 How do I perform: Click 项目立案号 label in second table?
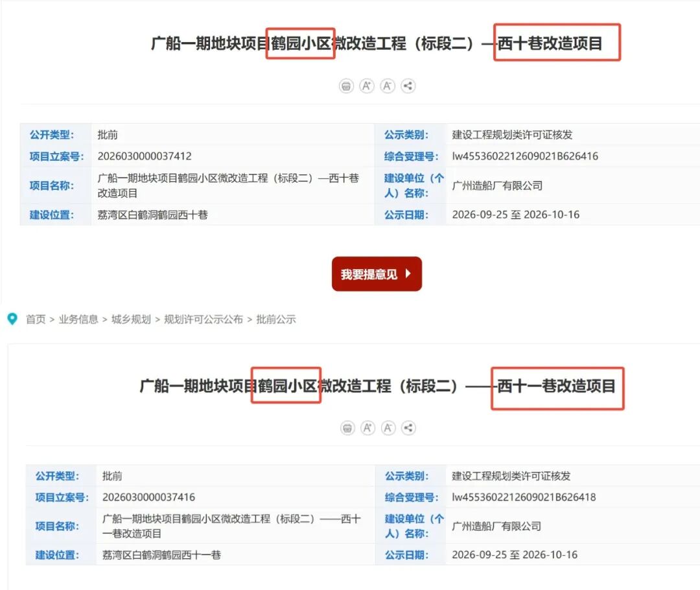click(62, 497)
